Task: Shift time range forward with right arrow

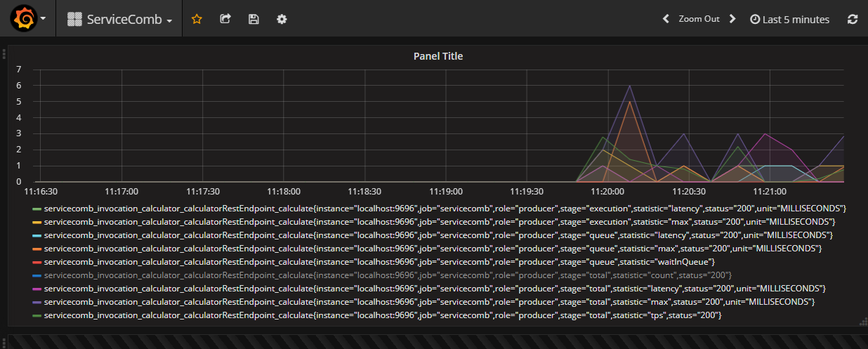Action: pos(732,20)
